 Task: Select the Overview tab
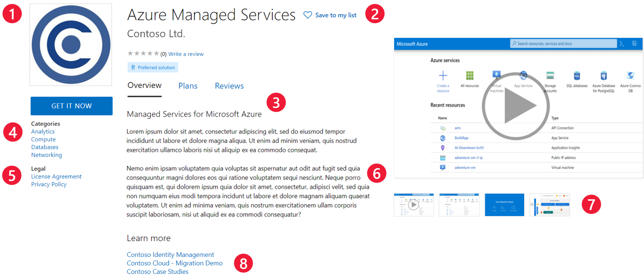coord(145,86)
